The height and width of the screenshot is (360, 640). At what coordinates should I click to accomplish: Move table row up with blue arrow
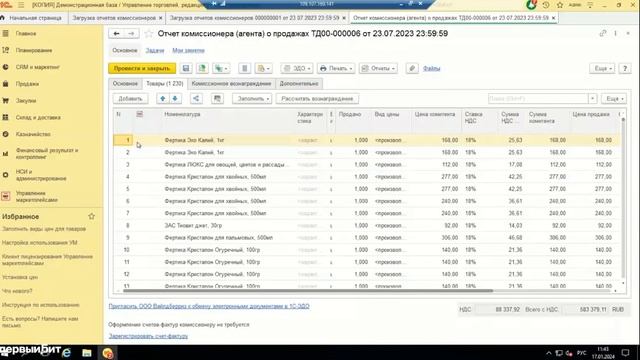(163, 98)
